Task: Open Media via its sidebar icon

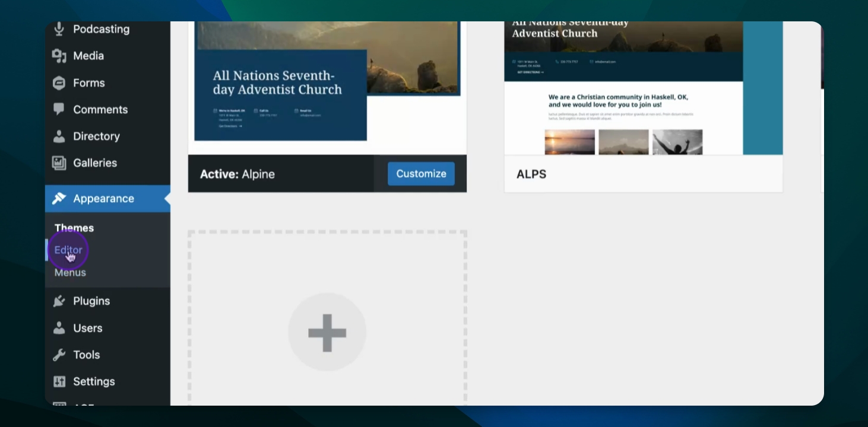Action: (59, 56)
